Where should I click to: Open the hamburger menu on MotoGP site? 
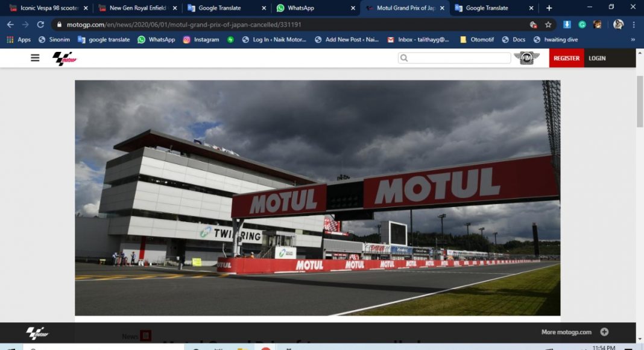click(x=35, y=58)
